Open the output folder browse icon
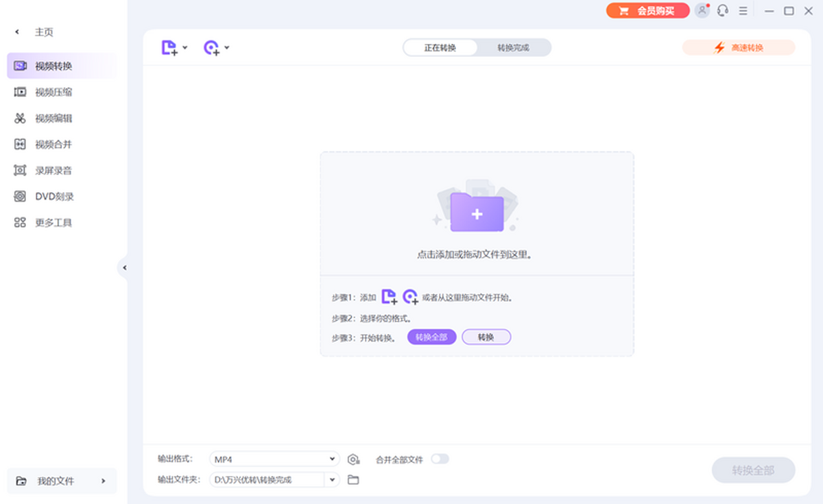This screenshot has width=823, height=504. (x=353, y=480)
